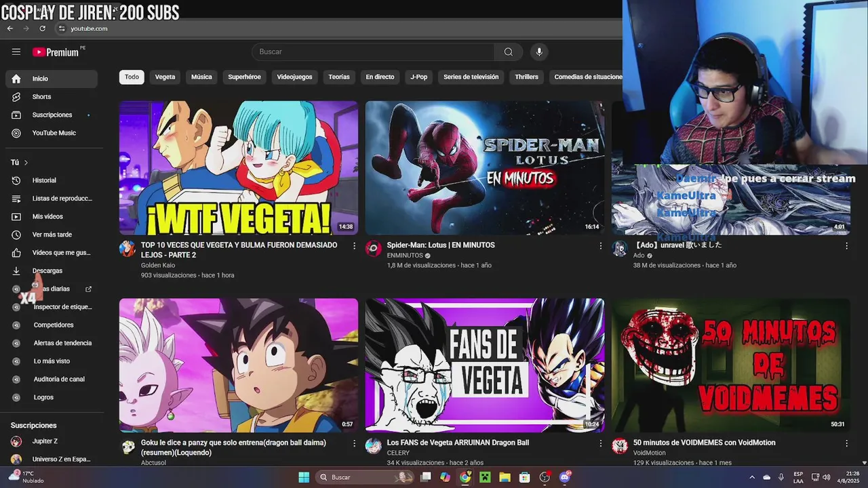868x488 pixels.
Task: Open Universo Z en Español subscription
Action: tap(52, 460)
